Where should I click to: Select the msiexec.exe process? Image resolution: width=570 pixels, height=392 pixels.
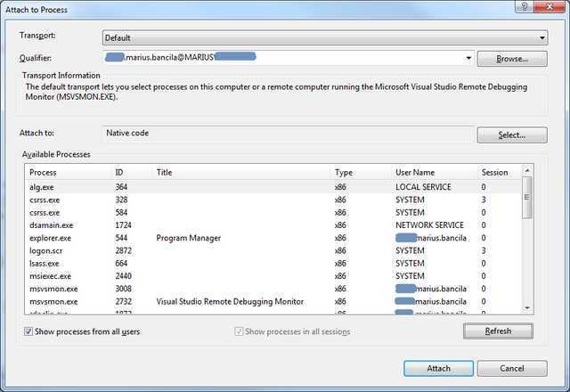tap(273, 276)
